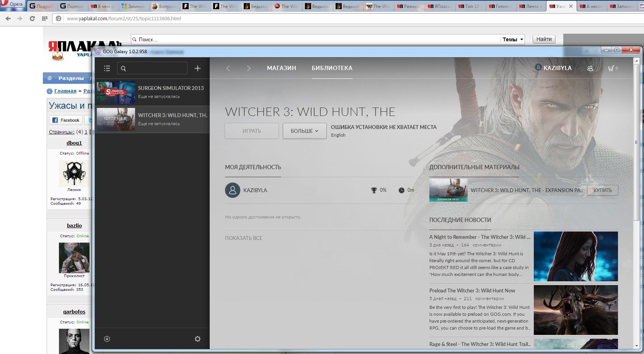The width and height of the screenshot is (644, 354).
Task: Open the Opera menu button
Action: (x=13, y=4)
